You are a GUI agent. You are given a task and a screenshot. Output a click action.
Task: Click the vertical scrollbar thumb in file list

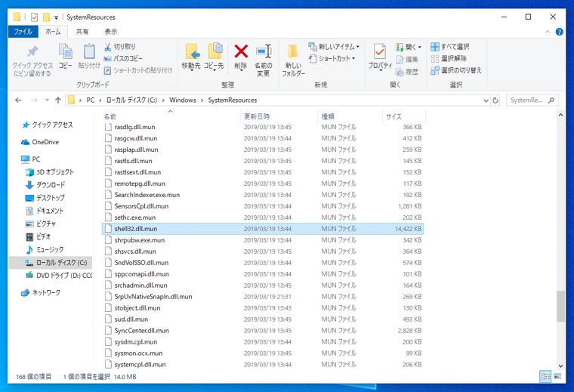click(x=560, y=307)
